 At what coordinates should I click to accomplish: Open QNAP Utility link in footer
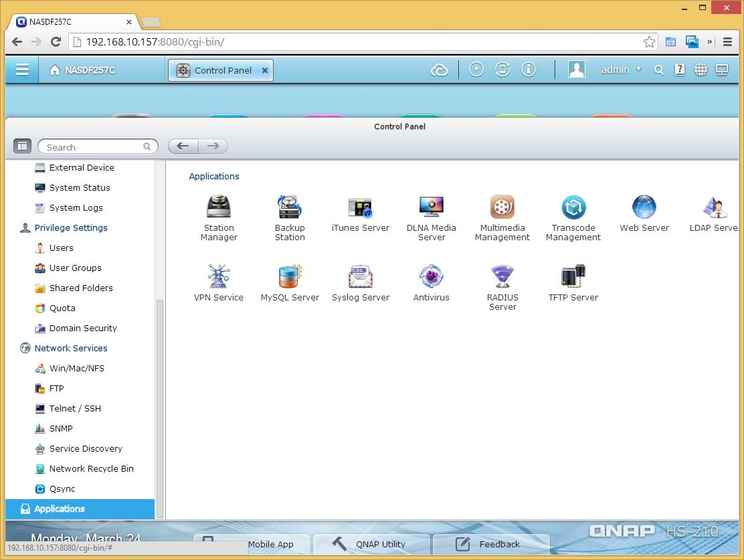coord(373,544)
